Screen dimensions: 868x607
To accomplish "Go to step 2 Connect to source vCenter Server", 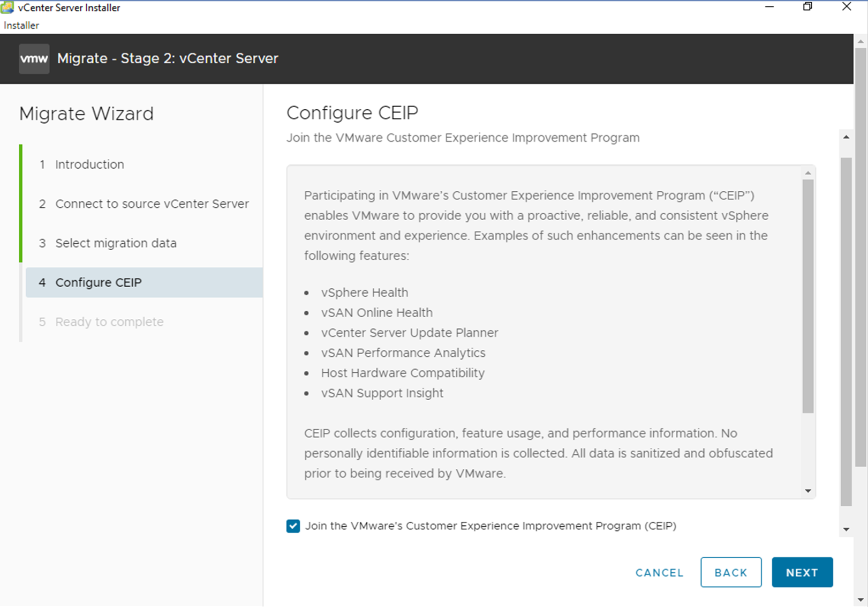I will 144,204.
